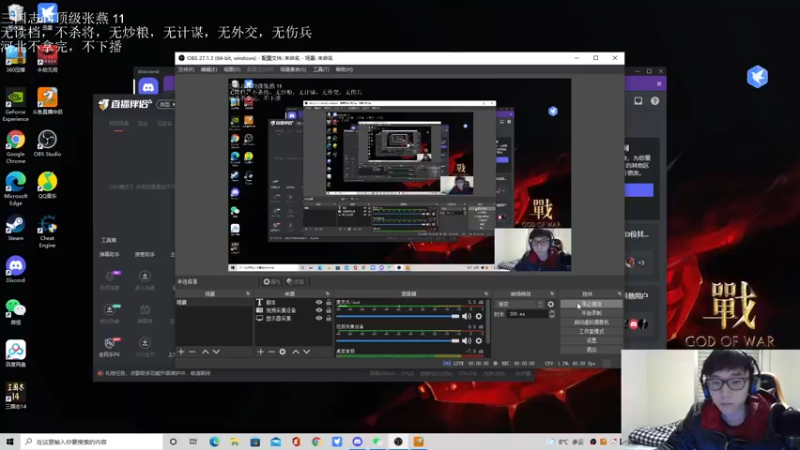Image resolution: width=800 pixels, height=450 pixels.
Task: Click the Windows Start button
Action: coord(10,441)
